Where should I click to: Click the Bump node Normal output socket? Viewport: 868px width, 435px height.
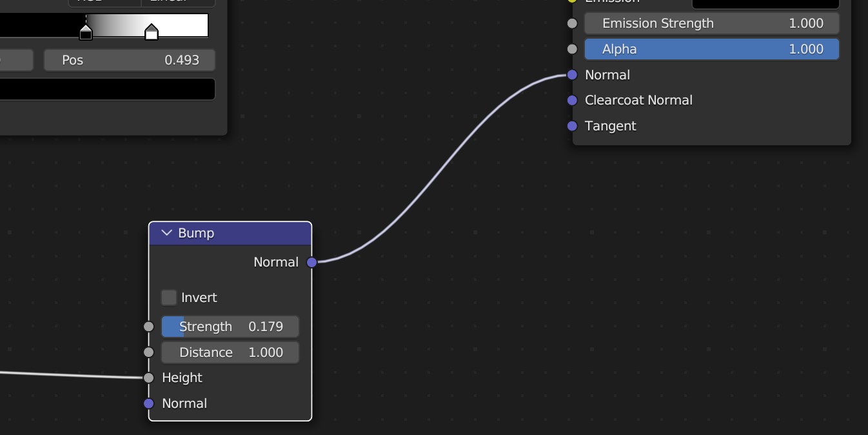311,262
